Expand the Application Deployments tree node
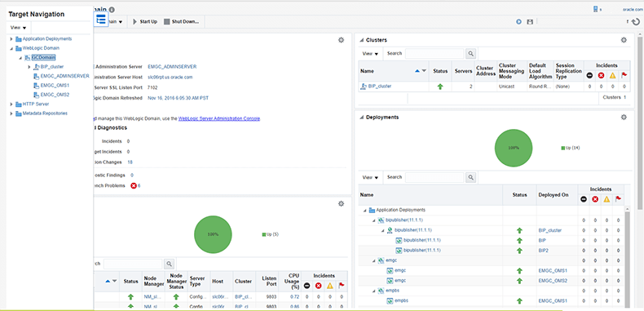 tap(11, 39)
